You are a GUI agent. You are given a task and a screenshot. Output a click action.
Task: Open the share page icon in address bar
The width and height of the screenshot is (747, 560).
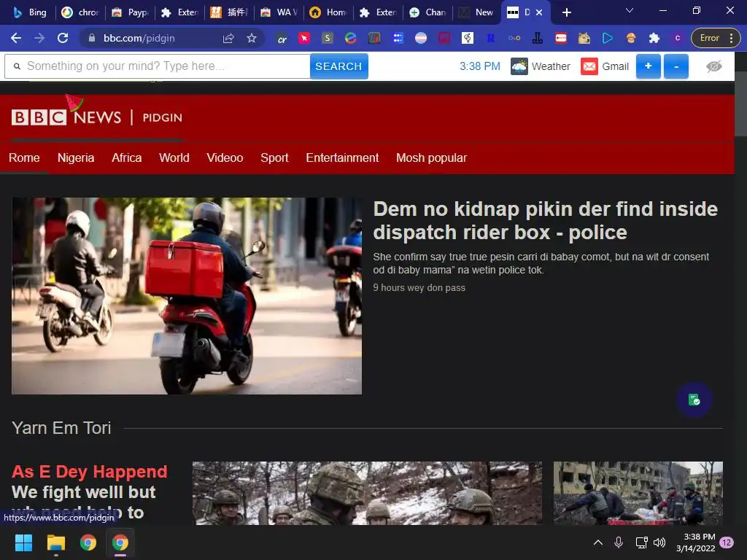(228, 38)
